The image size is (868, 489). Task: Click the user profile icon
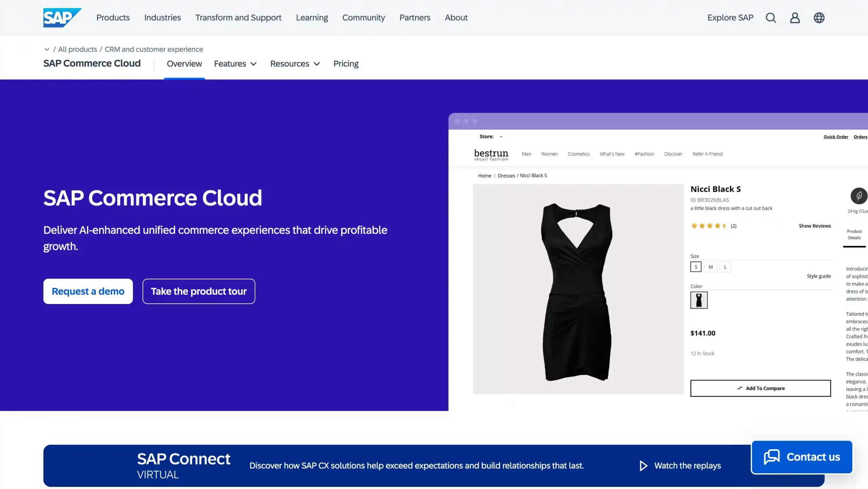tap(795, 18)
